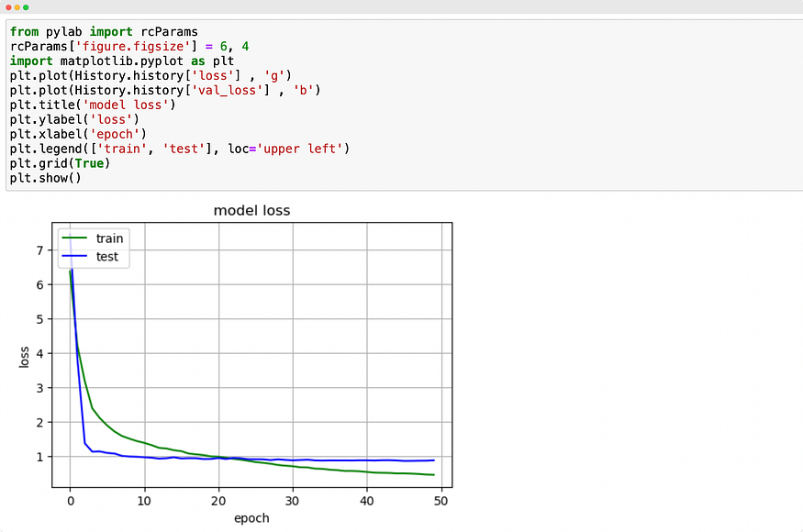Click the plt.show() code line
Screen dimensions: 803x532
coord(46,178)
